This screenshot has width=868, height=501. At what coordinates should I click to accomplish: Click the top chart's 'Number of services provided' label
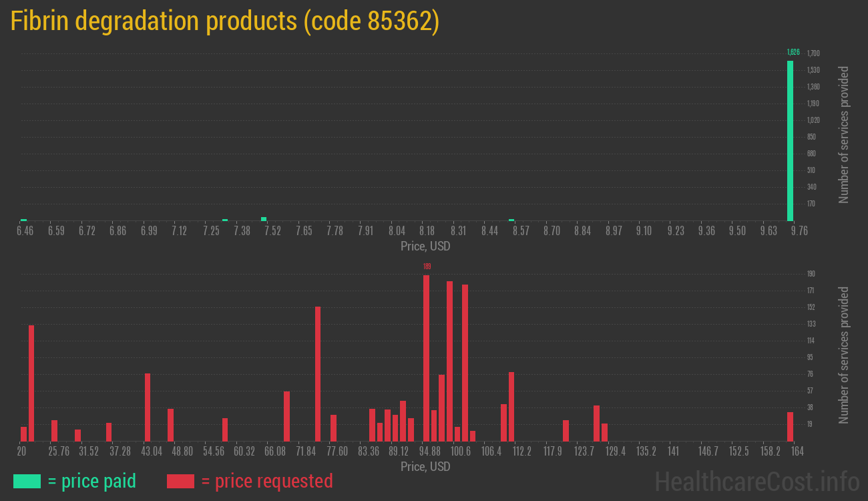844,134
